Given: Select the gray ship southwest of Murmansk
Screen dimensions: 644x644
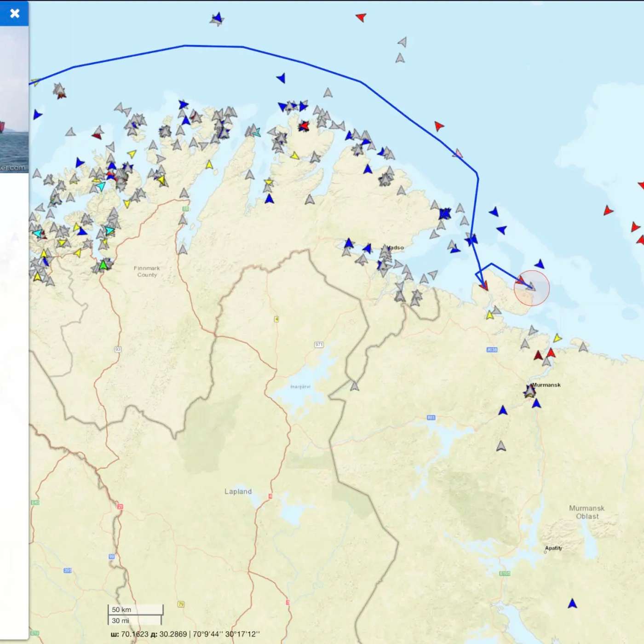Looking at the screenshot, I should 501,446.
